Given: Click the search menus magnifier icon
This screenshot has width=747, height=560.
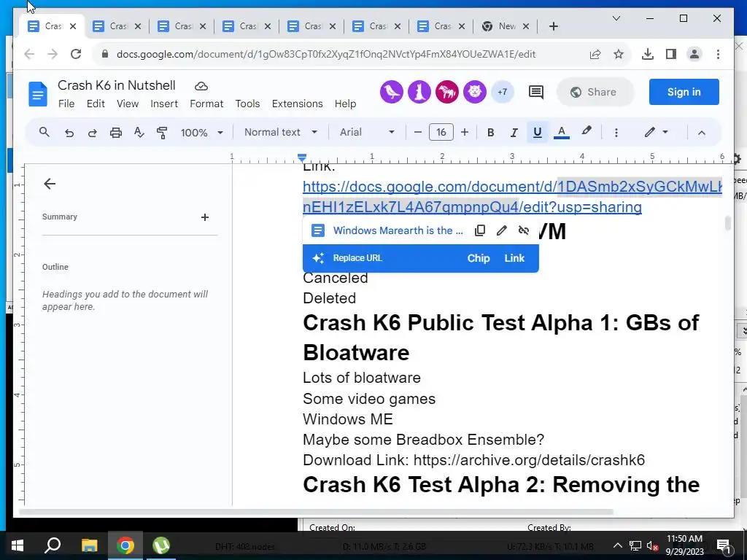Looking at the screenshot, I should coord(44,133).
